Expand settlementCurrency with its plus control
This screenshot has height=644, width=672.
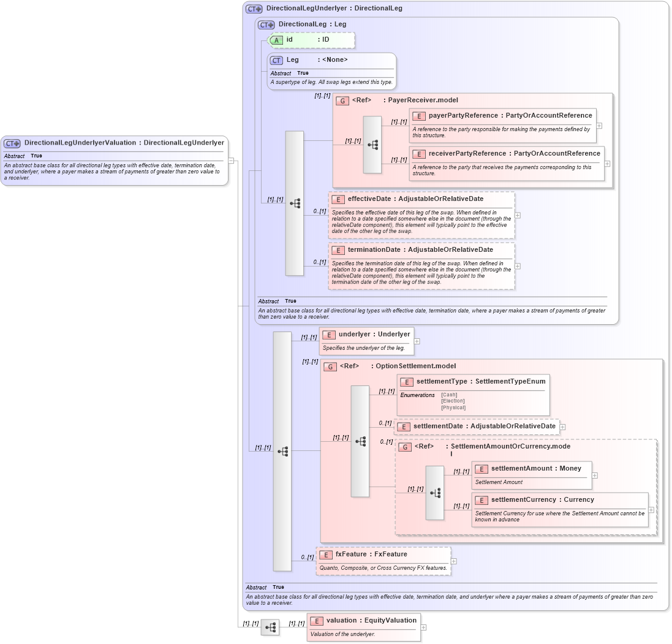pos(651,510)
